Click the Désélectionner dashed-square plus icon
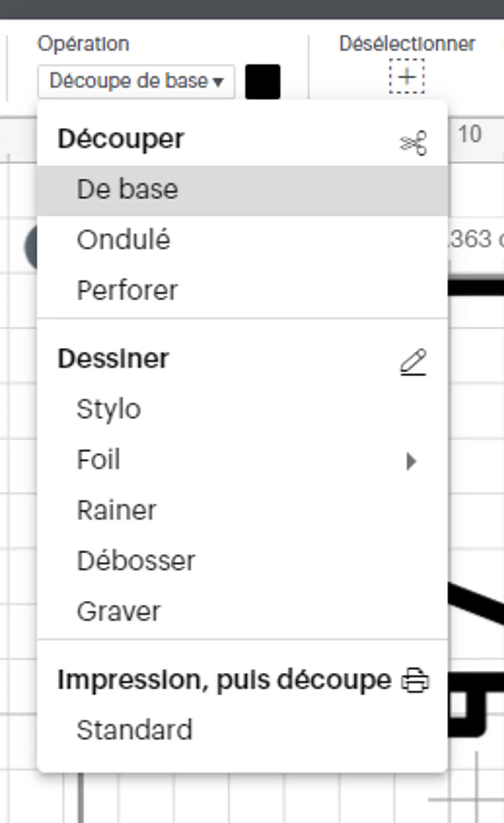This screenshot has width=504, height=823. [407, 77]
